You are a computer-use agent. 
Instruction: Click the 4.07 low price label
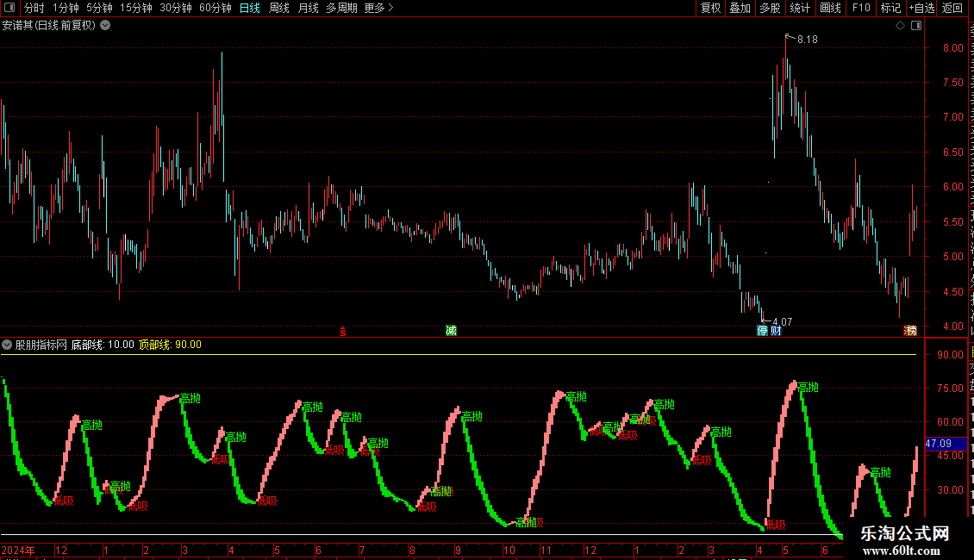coord(782,322)
